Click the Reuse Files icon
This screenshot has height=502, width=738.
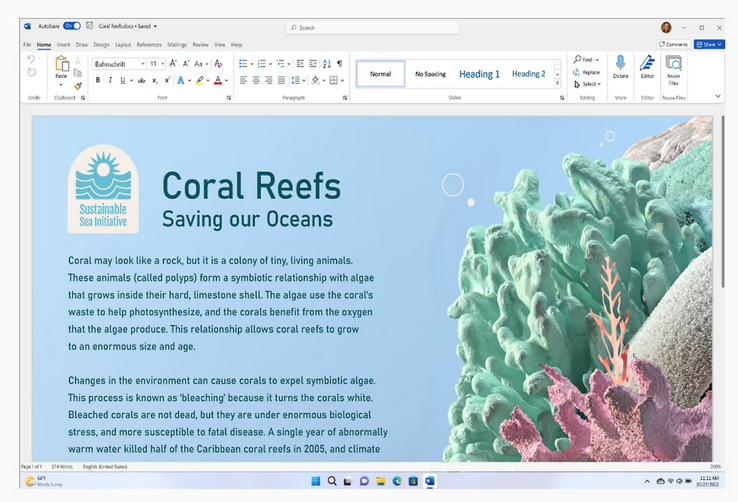click(673, 64)
